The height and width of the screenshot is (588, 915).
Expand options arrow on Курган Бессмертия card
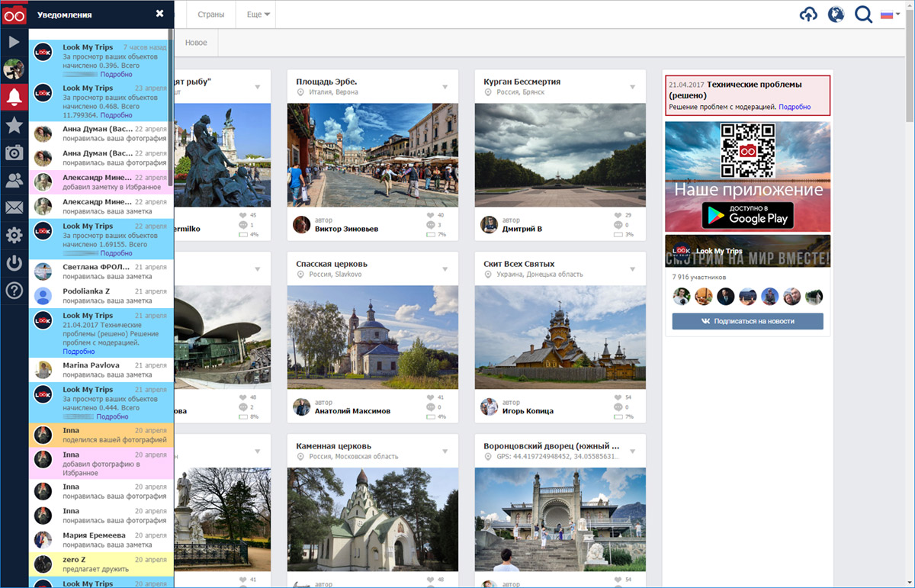[x=633, y=87]
